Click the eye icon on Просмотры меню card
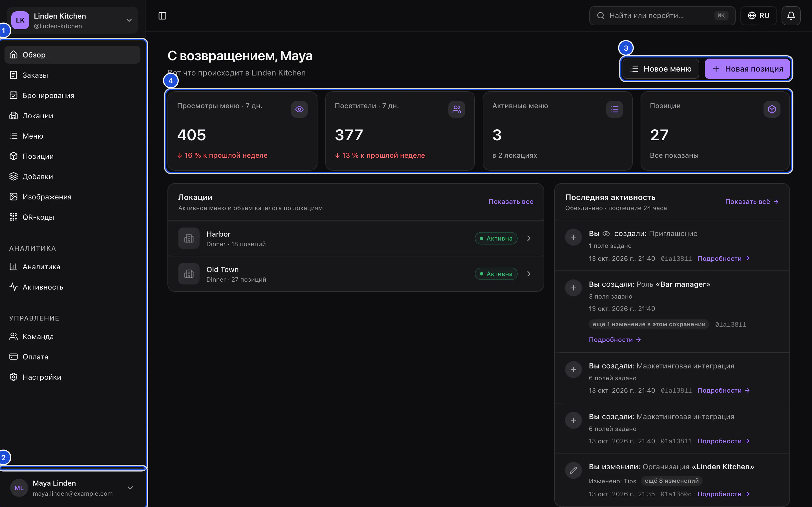 [299, 109]
